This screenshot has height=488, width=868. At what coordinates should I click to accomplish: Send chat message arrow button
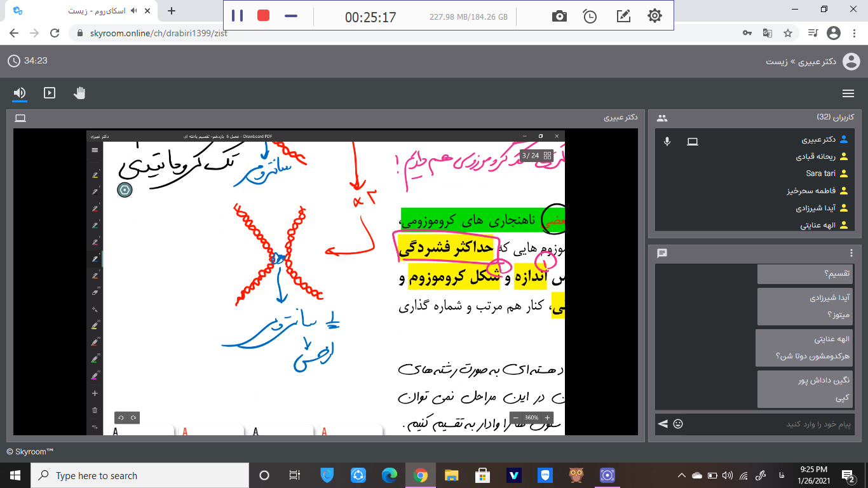663,424
